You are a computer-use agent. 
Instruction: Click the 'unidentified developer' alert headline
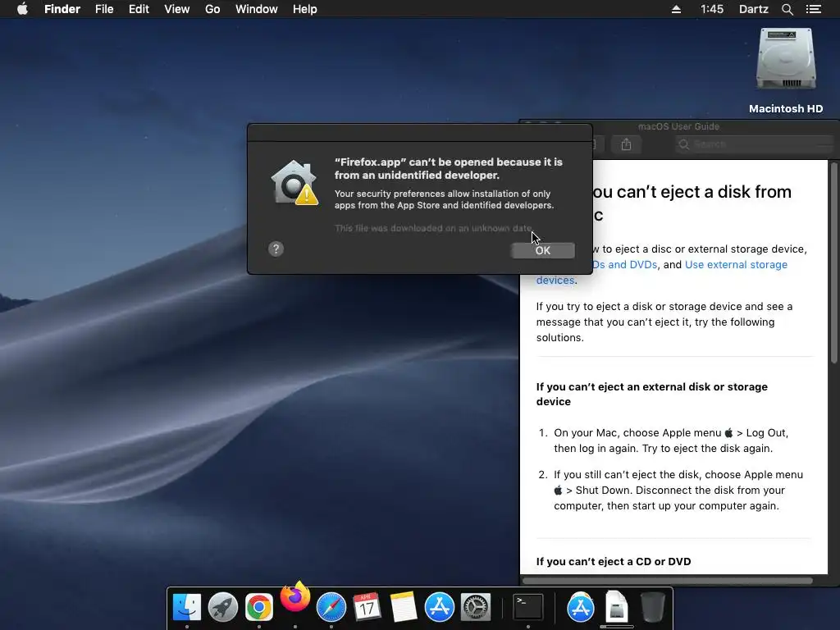[449, 168]
